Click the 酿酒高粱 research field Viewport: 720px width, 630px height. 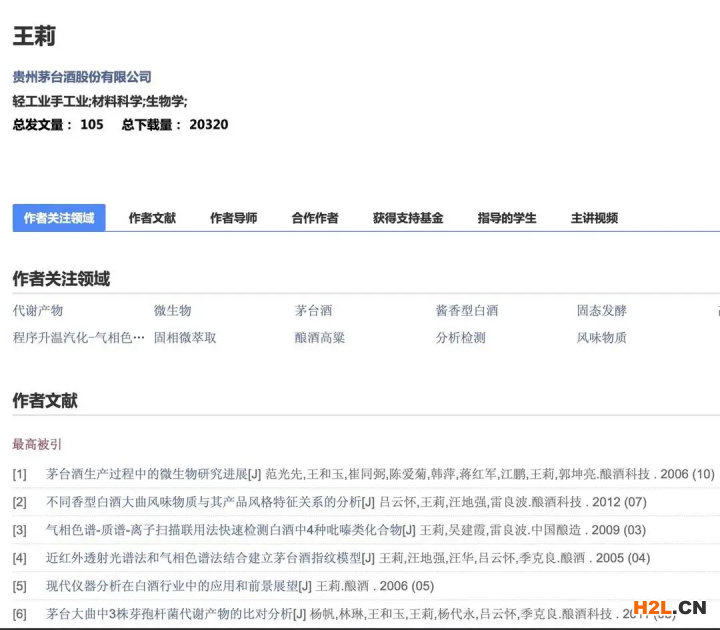click(320, 338)
